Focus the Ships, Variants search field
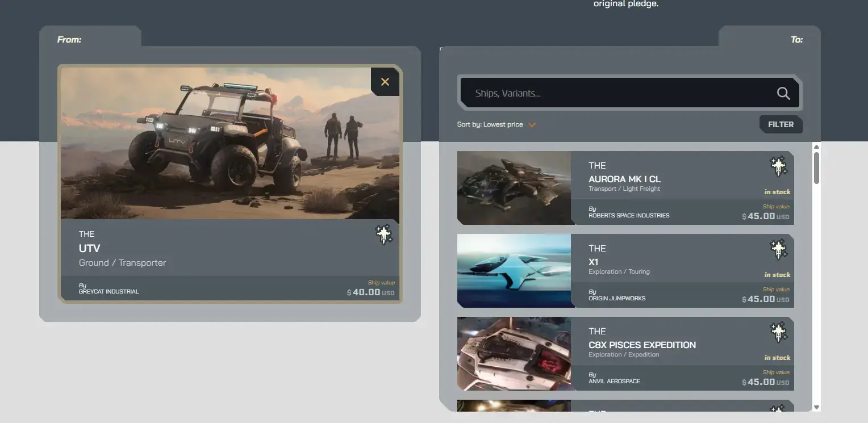 coord(614,93)
